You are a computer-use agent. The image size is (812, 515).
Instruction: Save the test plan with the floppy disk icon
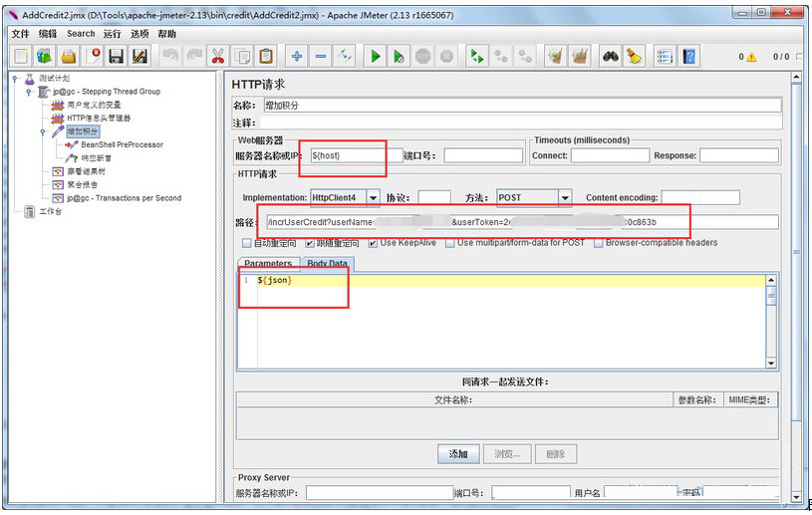tap(116, 56)
